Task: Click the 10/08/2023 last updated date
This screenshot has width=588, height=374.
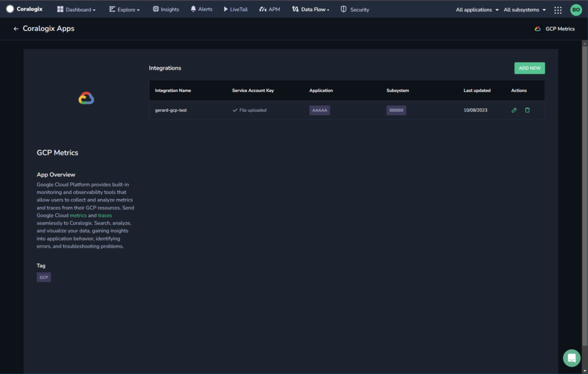Action: pyautogui.click(x=475, y=110)
